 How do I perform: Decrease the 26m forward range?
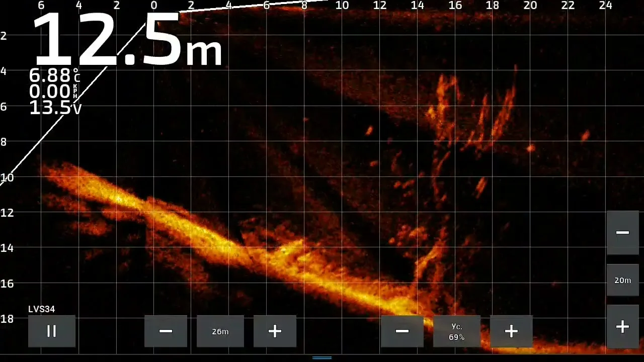pyautogui.click(x=166, y=331)
